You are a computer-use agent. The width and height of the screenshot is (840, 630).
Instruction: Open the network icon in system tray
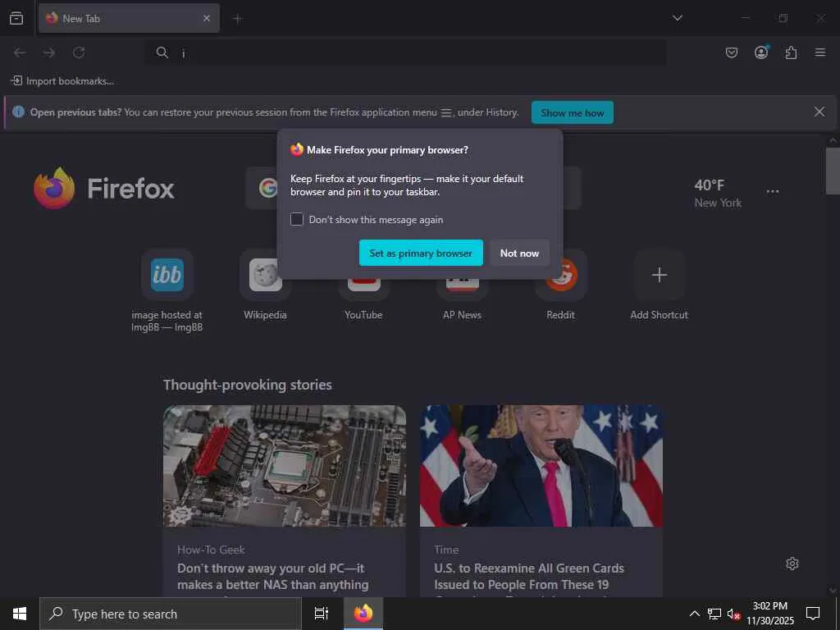714,614
